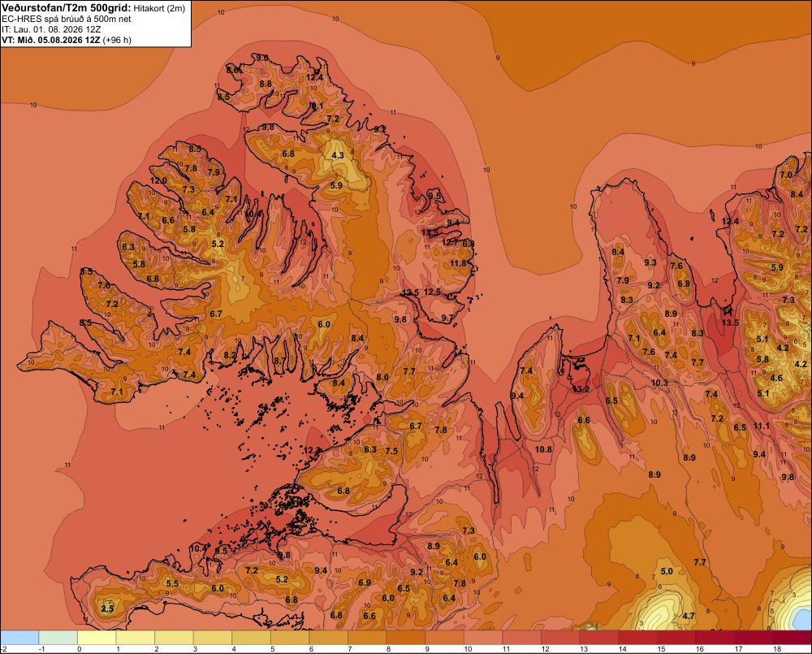Viewport: 812px width, 654px height.
Task: Pick the red legend swatch between 14 and 15
Action: pos(637,638)
